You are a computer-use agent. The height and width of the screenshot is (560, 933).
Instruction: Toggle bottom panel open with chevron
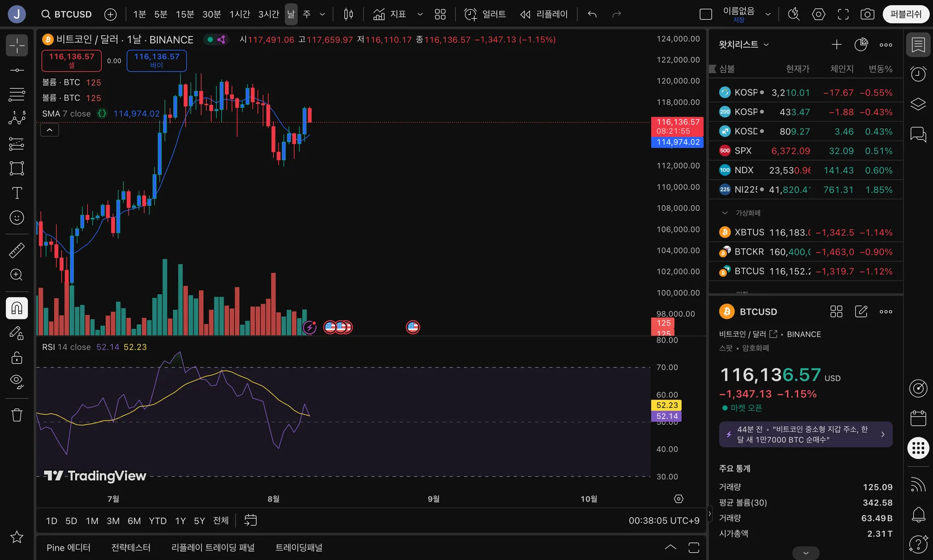(x=670, y=548)
